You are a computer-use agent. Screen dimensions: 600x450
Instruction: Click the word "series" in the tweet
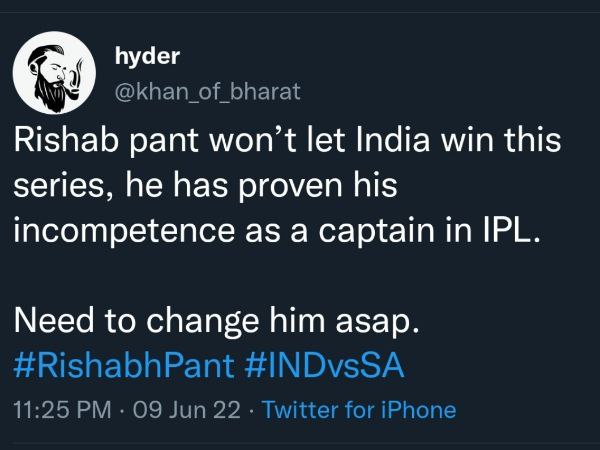51,185
